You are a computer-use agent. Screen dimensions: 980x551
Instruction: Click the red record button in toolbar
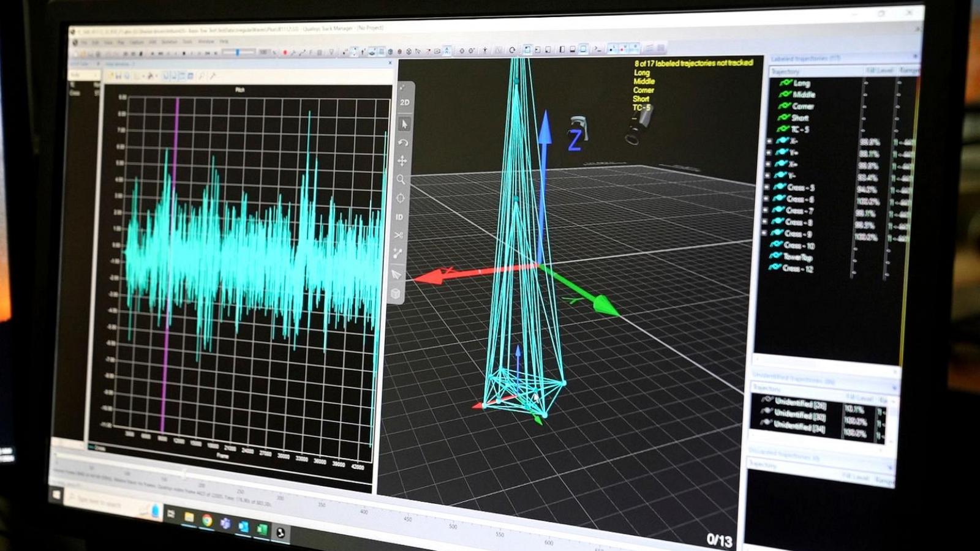[x=285, y=53]
